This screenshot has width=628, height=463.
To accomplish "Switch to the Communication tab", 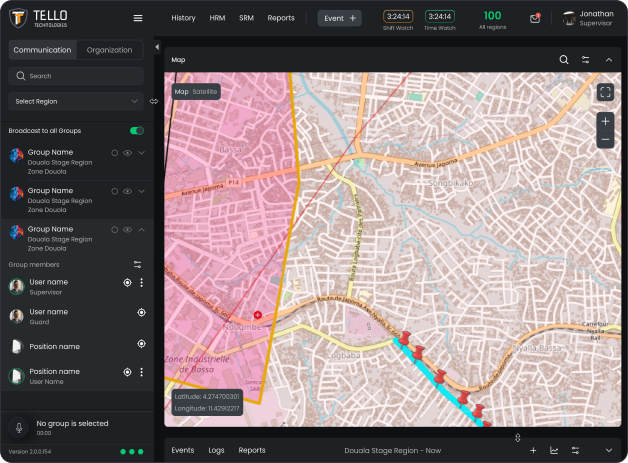I will point(42,50).
